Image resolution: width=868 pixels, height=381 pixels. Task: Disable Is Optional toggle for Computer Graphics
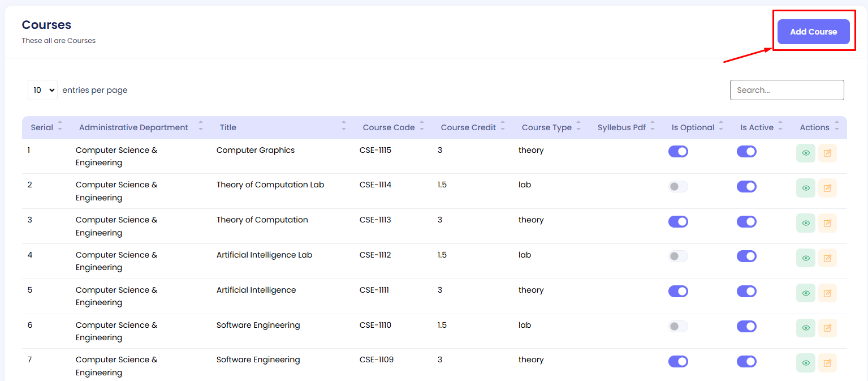point(678,151)
